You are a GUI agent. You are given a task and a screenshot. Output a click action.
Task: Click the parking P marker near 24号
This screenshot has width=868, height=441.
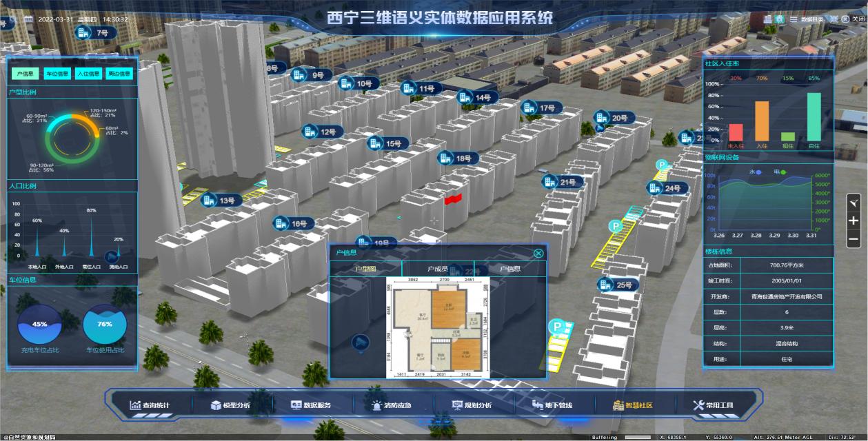coord(662,165)
